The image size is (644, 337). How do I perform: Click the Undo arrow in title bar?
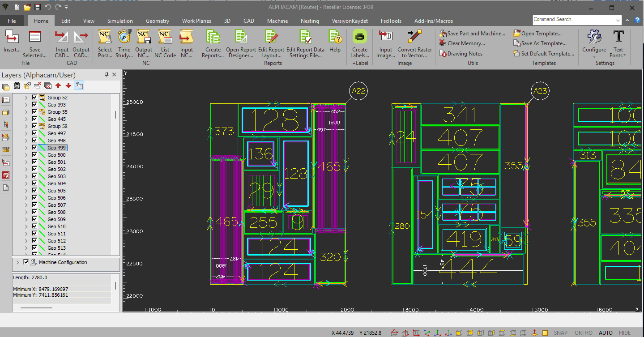[48, 7]
